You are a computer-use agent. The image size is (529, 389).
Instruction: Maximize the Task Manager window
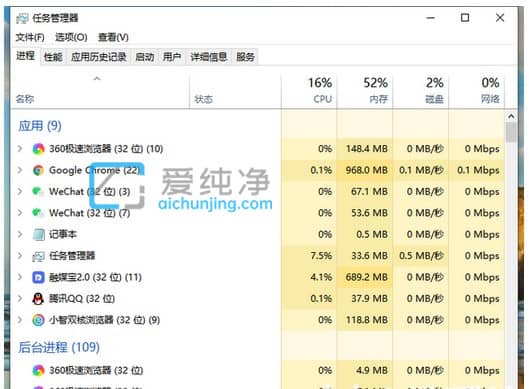click(465, 18)
